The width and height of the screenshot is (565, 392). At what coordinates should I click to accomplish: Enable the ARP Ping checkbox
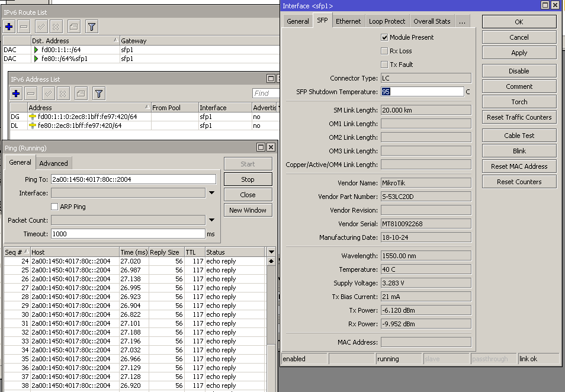pos(54,207)
